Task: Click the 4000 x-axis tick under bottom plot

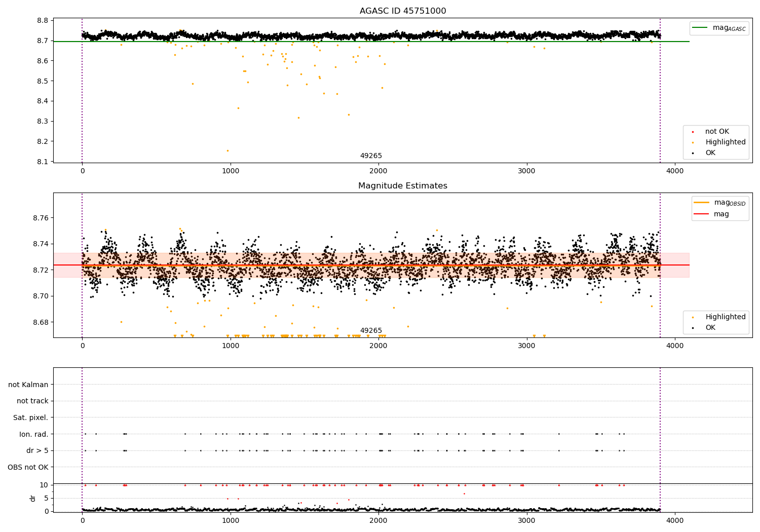Action: point(675,521)
